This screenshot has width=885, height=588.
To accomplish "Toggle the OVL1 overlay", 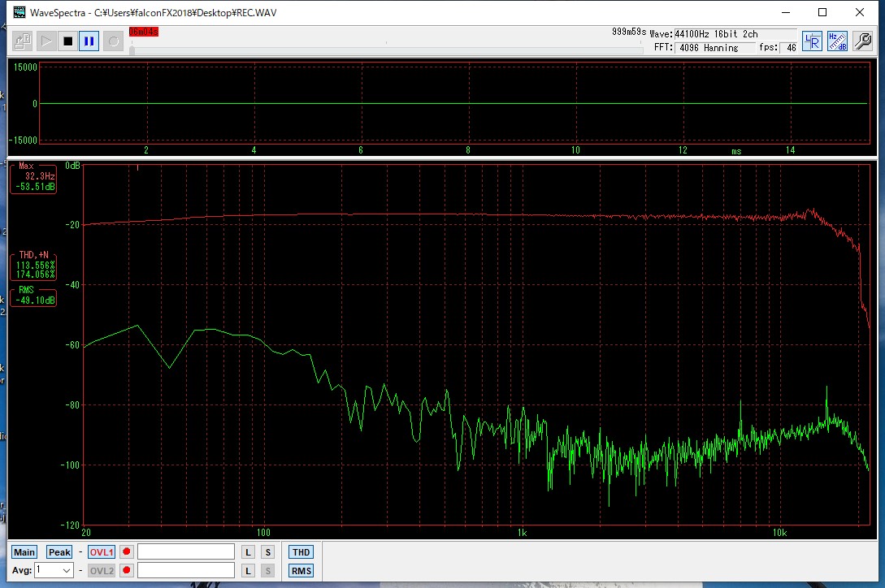I will click(102, 552).
